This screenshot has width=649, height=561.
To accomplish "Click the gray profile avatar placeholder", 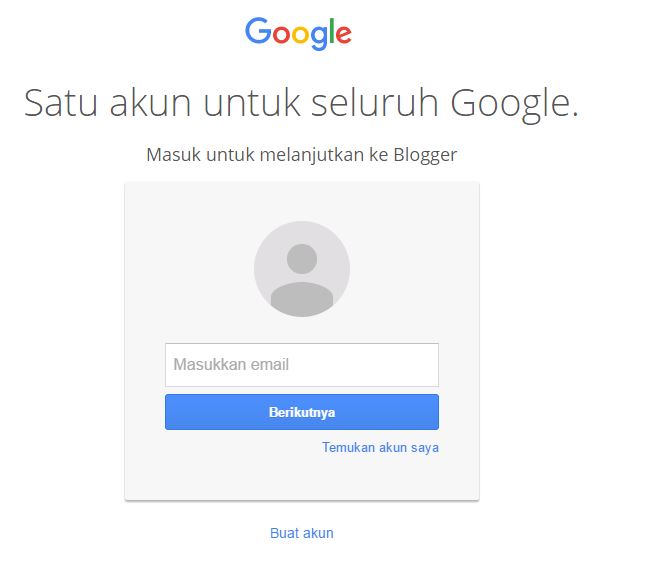I will pos(302,269).
